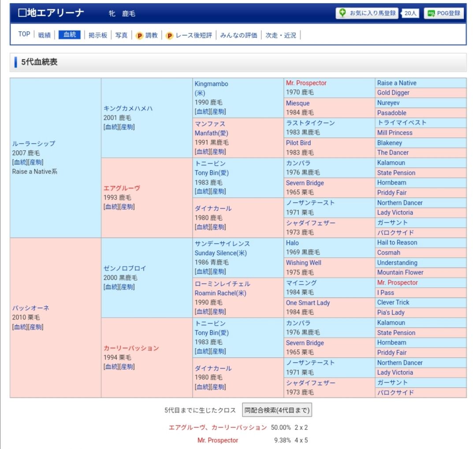The height and width of the screenshot is (449, 476).
Task: Open the TOP tab
Action: coord(24,34)
